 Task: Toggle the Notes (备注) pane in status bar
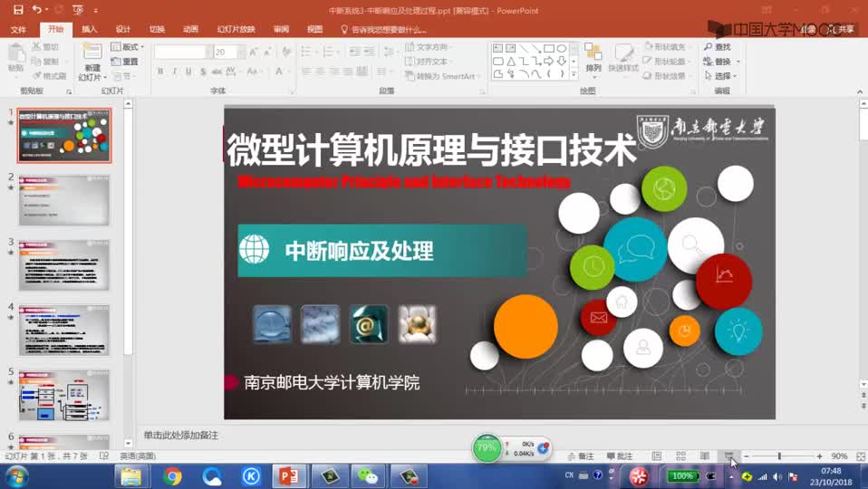coord(581,456)
